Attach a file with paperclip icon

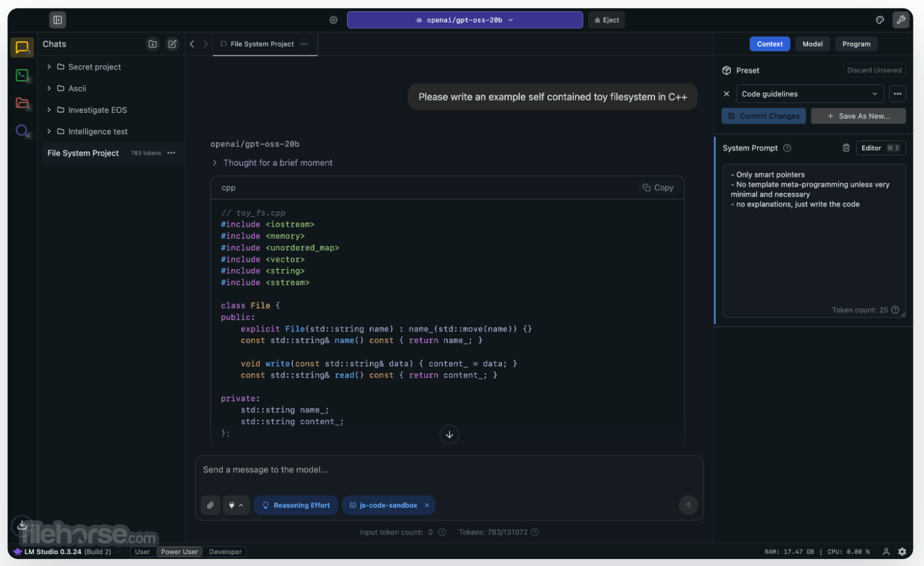pyautogui.click(x=210, y=505)
